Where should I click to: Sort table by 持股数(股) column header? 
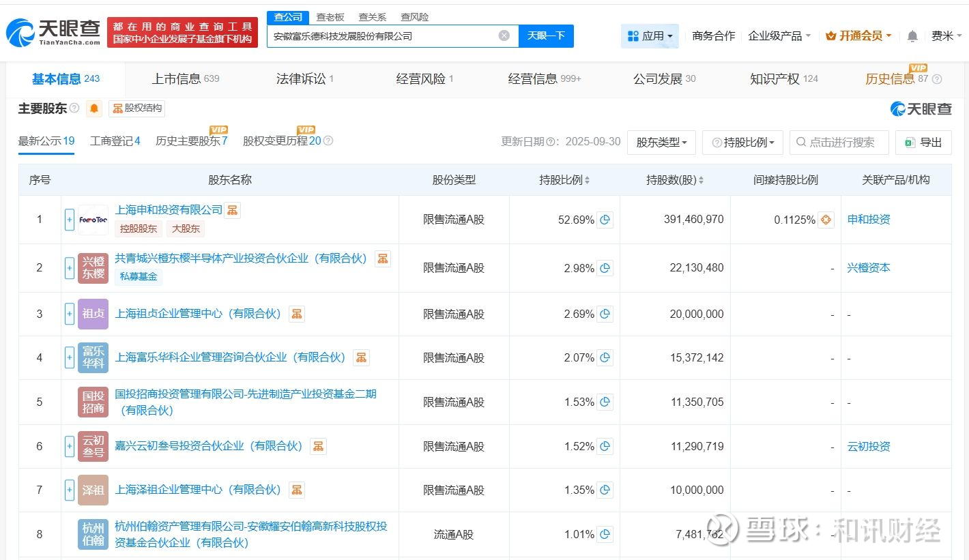coord(674,180)
